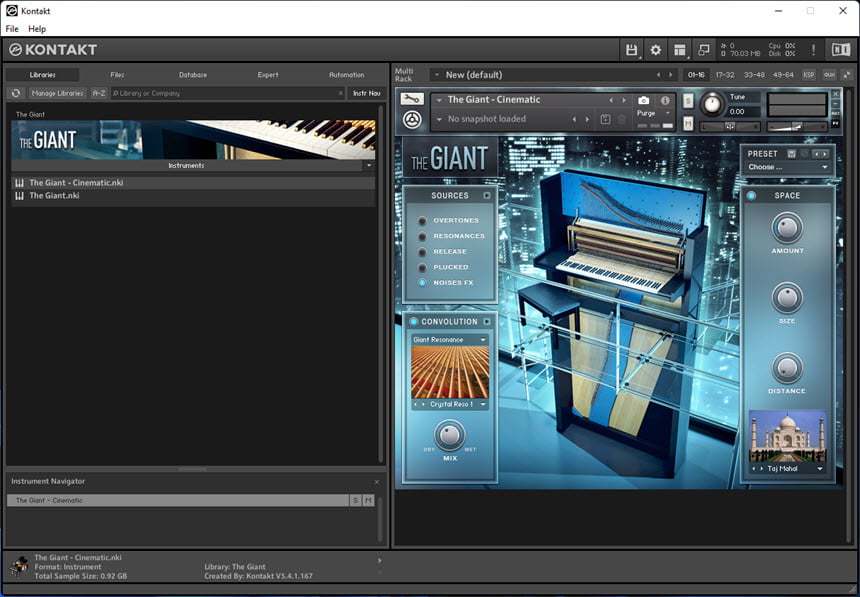Click the minimized view icon in header

tap(703, 50)
